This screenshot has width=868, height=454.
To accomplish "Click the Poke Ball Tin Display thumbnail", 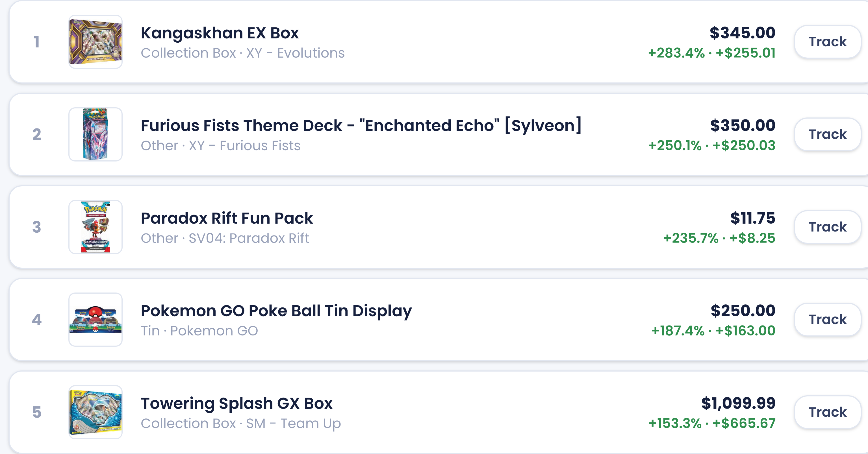I will (95, 320).
